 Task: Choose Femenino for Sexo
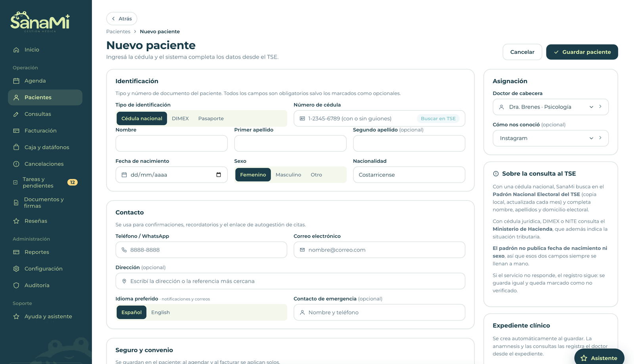click(253, 175)
